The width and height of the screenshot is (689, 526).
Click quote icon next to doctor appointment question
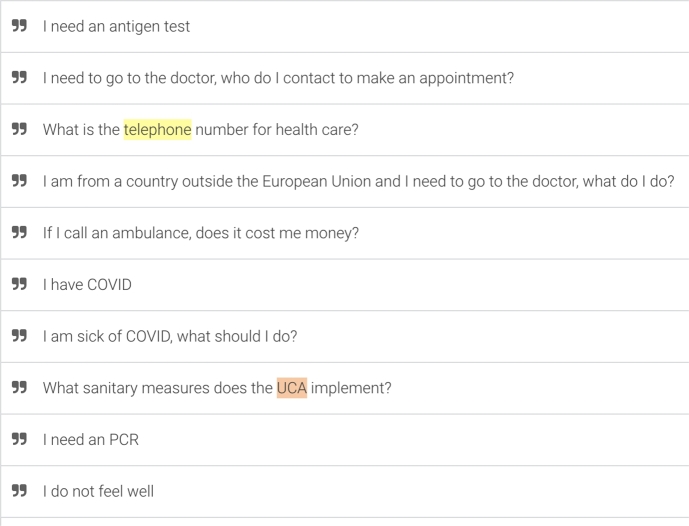[x=19, y=77]
